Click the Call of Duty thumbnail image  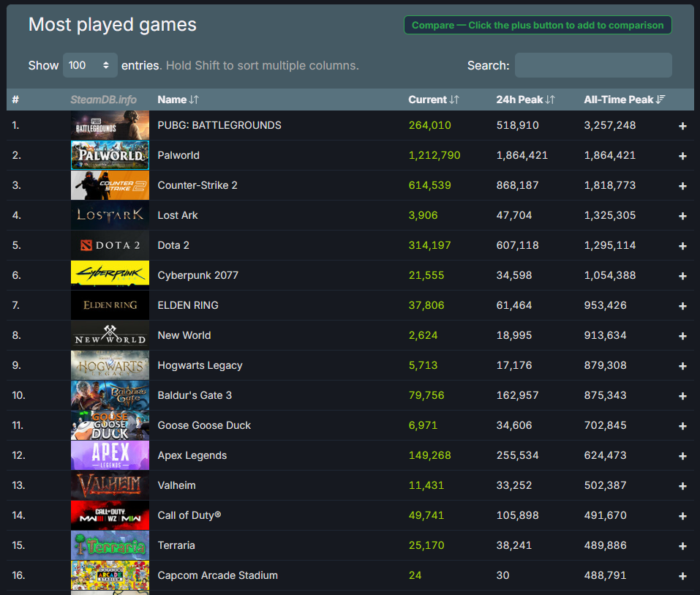point(110,515)
